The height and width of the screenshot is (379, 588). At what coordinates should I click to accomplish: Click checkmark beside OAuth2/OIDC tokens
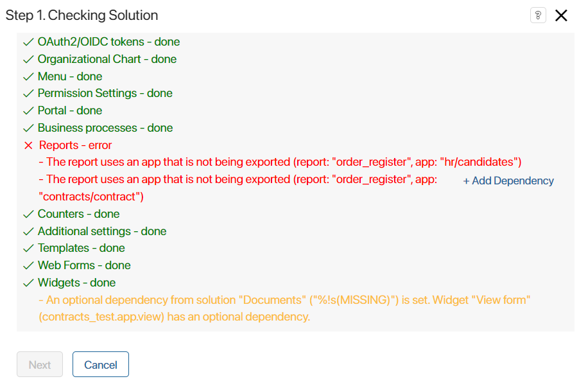pos(28,42)
